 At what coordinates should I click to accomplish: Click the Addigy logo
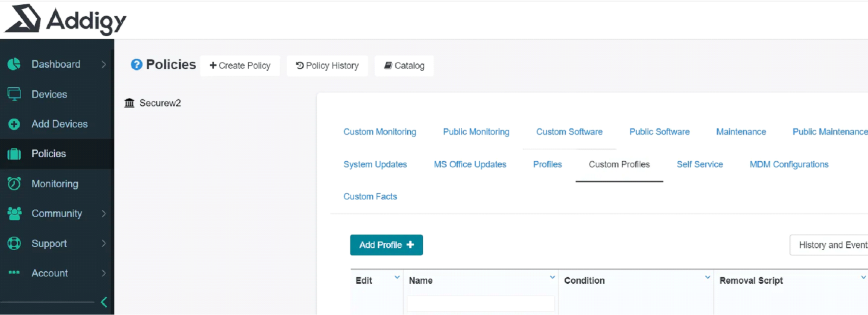[x=65, y=20]
